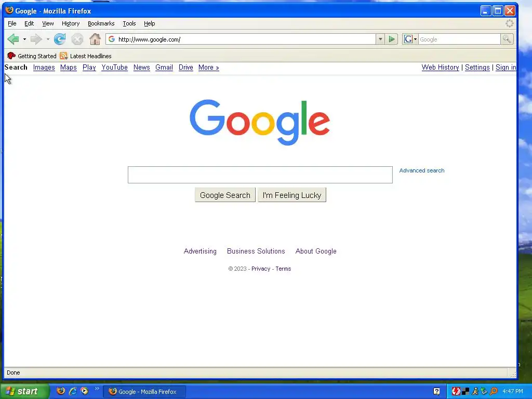The image size is (532, 399).
Task: Open the Latest Headlines feed bookmark
Action: (x=86, y=56)
